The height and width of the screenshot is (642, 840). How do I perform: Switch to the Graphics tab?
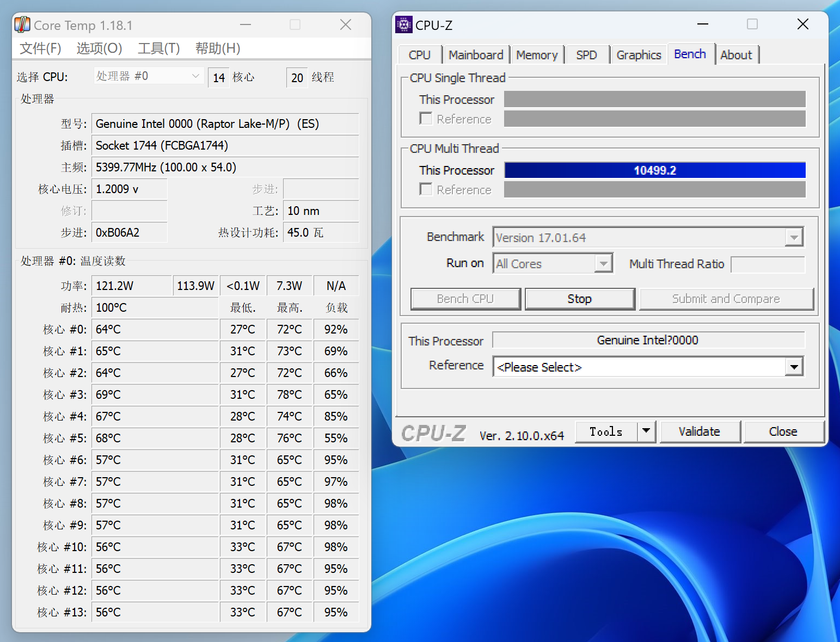pos(639,55)
